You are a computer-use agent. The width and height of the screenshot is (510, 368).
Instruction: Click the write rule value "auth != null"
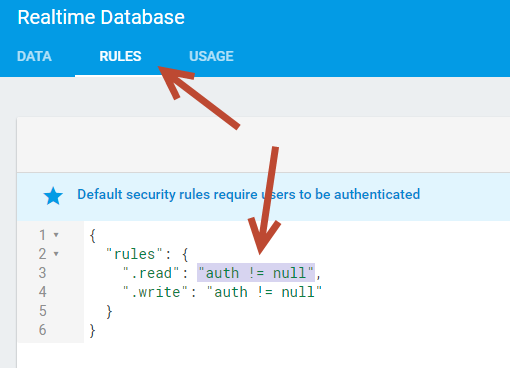coord(264,292)
